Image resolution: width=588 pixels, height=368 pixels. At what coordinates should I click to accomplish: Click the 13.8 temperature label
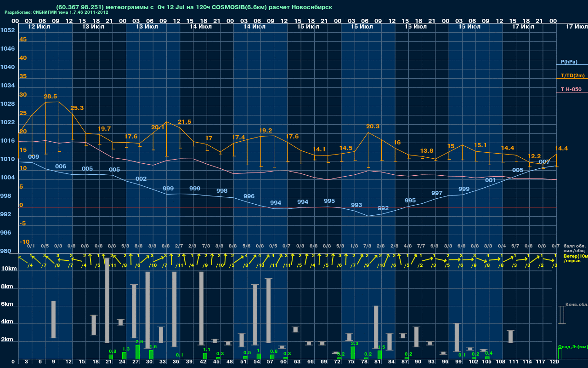coord(427,151)
